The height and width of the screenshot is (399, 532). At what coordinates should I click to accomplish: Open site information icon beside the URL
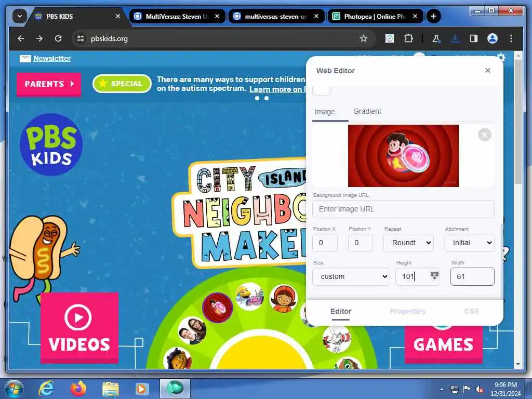(81, 38)
